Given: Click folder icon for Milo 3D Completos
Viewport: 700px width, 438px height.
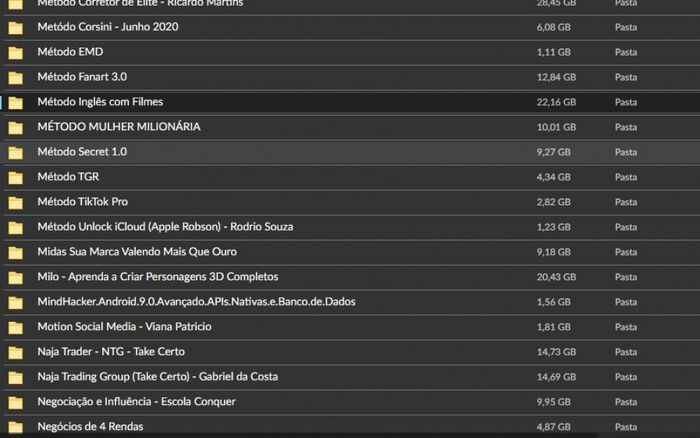Looking at the screenshot, I should pyautogui.click(x=16, y=278).
